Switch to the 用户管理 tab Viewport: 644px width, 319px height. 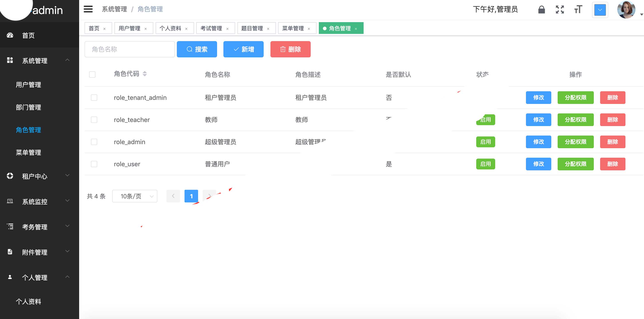(x=130, y=28)
